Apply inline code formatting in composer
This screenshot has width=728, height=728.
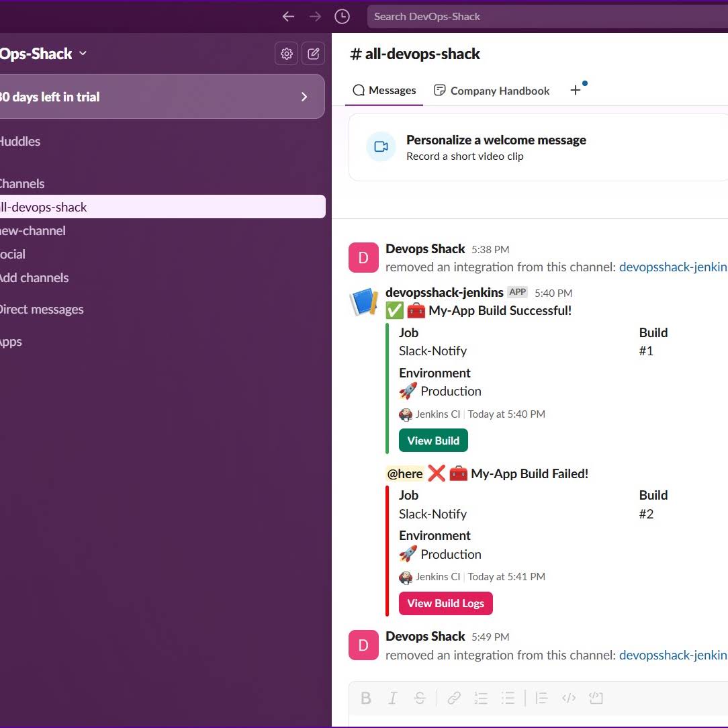click(x=569, y=698)
